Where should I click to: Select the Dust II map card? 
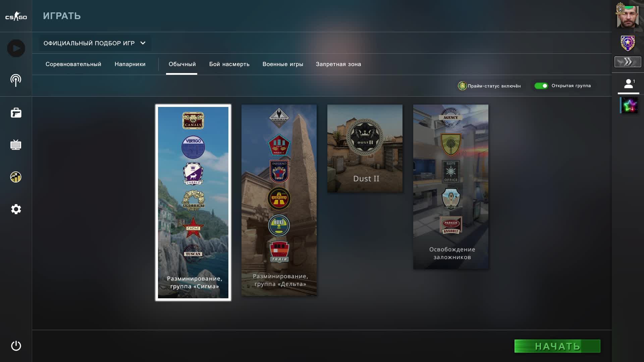coord(365,148)
